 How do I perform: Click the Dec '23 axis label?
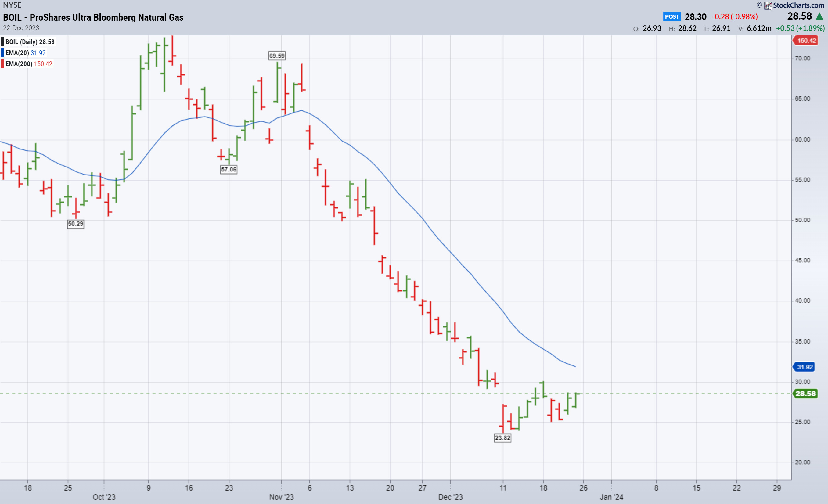coord(451,497)
